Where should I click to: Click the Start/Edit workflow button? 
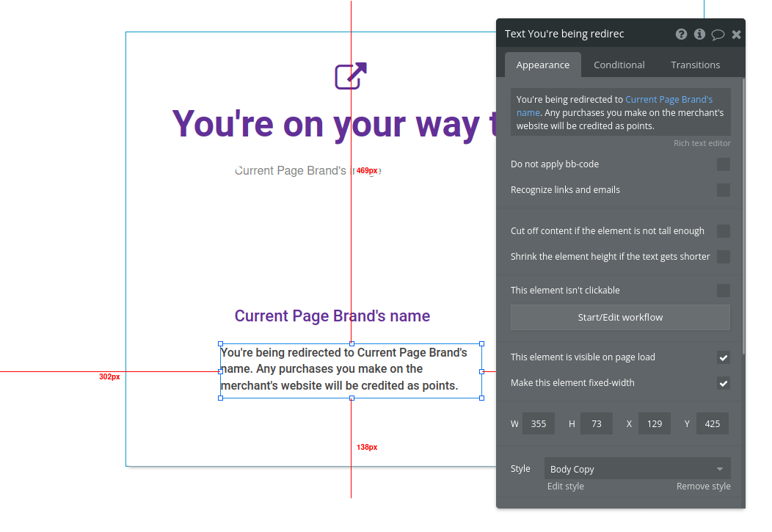[620, 317]
